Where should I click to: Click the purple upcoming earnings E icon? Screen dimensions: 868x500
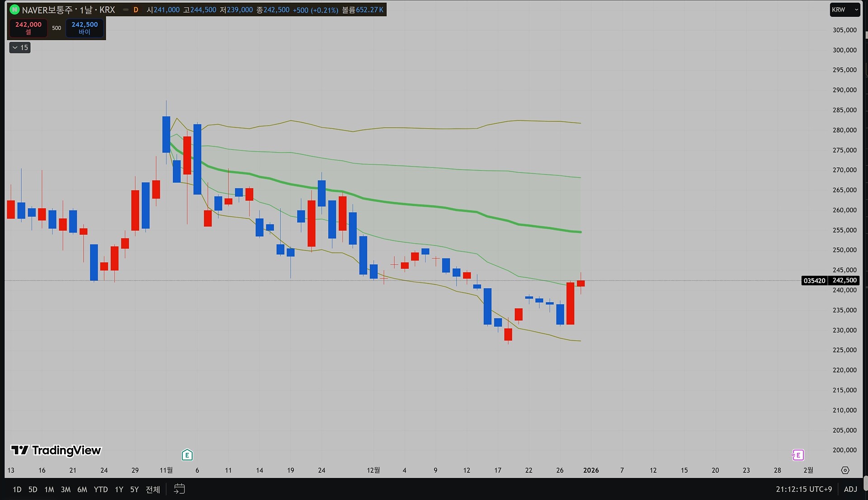(x=798, y=455)
